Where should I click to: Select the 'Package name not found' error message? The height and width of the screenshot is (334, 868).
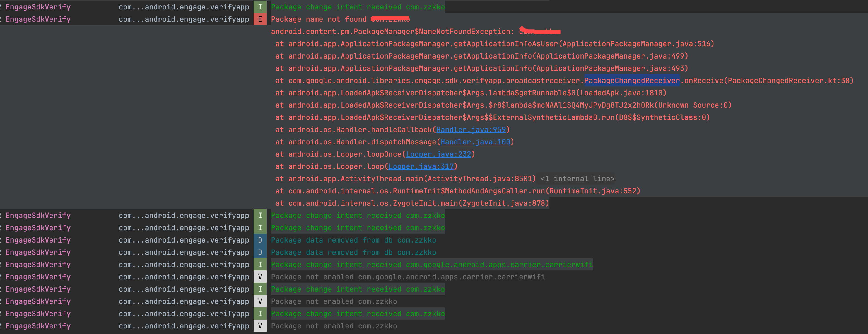click(x=319, y=19)
